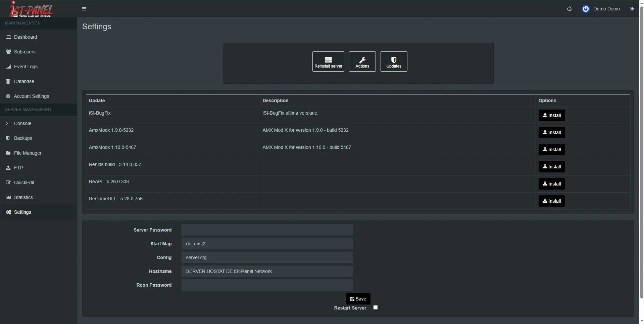The width and height of the screenshot is (644, 324).
Task: Open the Backups page
Action: 39,138
